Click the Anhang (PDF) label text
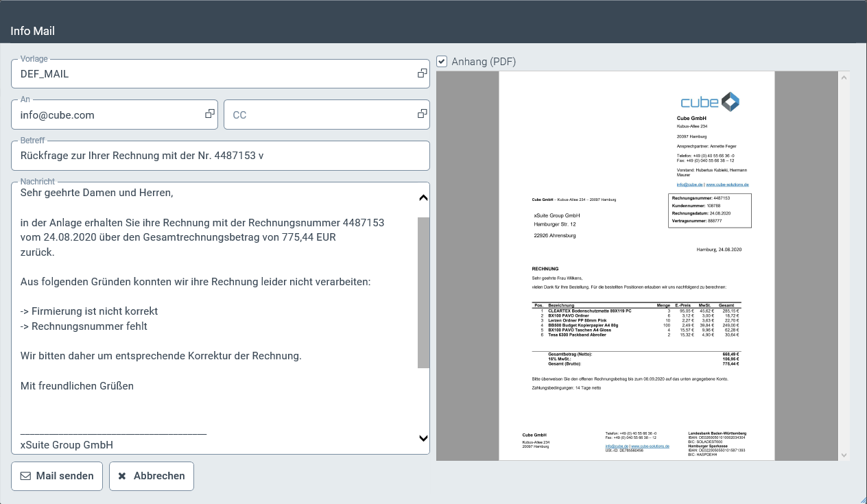The width and height of the screenshot is (867, 504). tap(483, 62)
